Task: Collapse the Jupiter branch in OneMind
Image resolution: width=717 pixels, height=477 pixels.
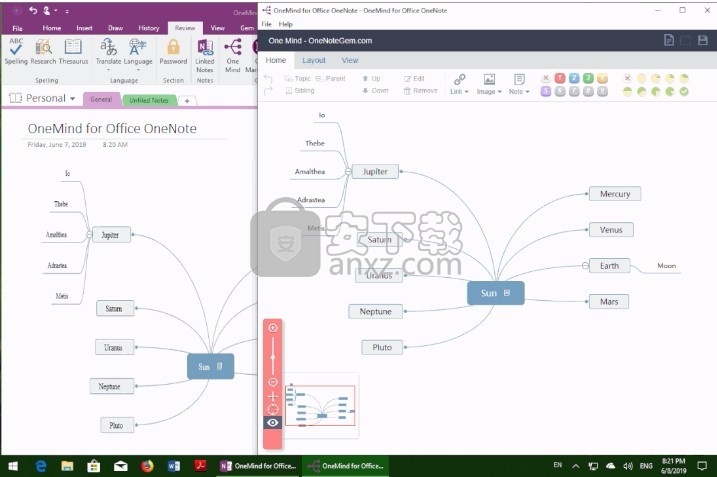Action: [x=348, y=172]
